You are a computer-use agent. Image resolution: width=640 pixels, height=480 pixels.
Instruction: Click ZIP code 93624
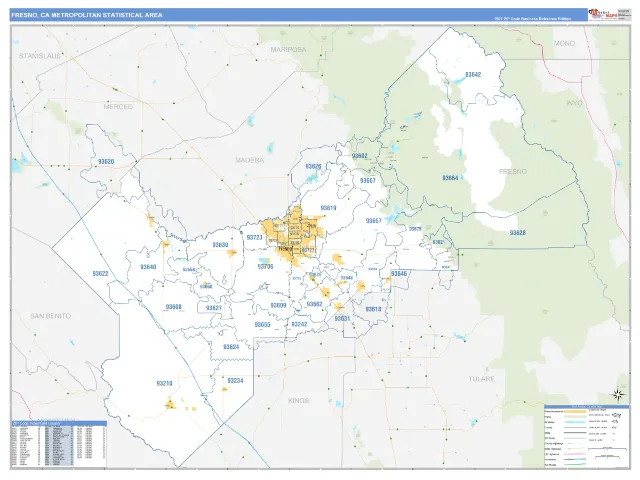[231, 347]
